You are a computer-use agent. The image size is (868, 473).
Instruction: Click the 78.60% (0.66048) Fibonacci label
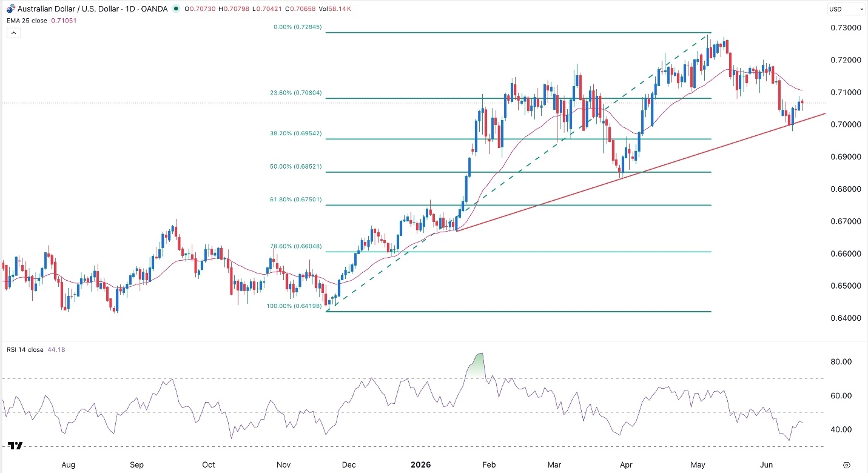click(x=296, y=247)
